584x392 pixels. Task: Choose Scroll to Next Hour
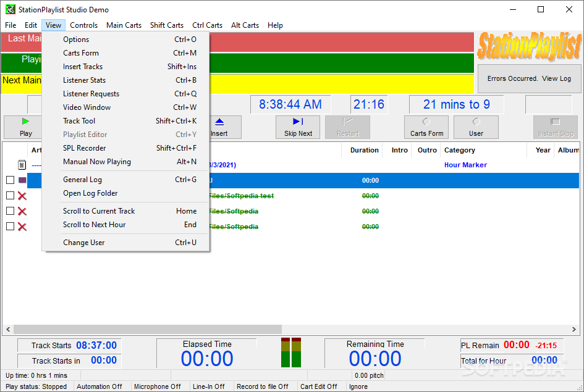[x=126, y=225]
